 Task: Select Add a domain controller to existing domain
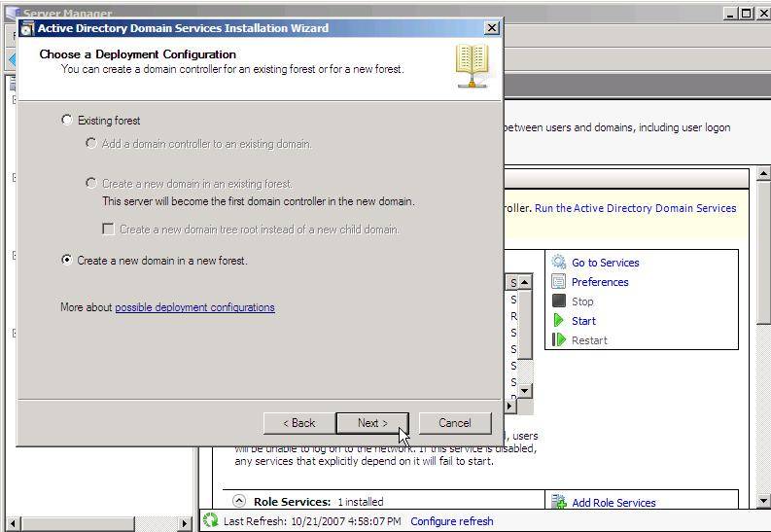(91, 144)
